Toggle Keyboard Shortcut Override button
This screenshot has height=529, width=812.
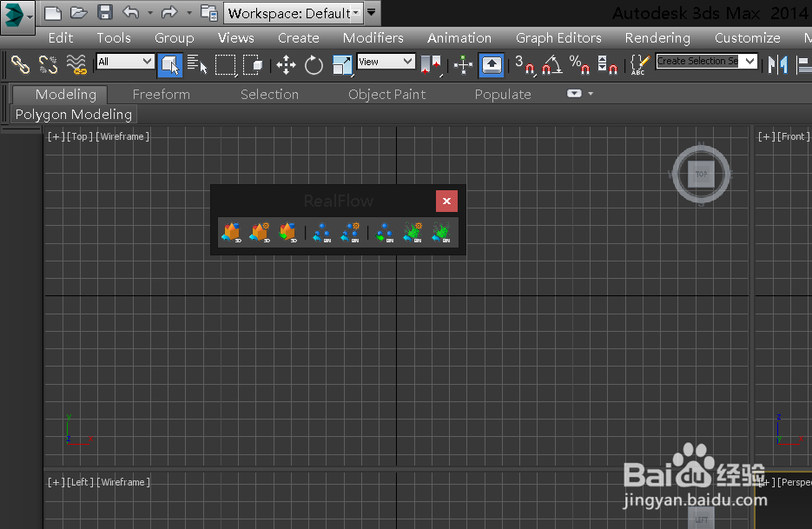[x=492, y=65]
